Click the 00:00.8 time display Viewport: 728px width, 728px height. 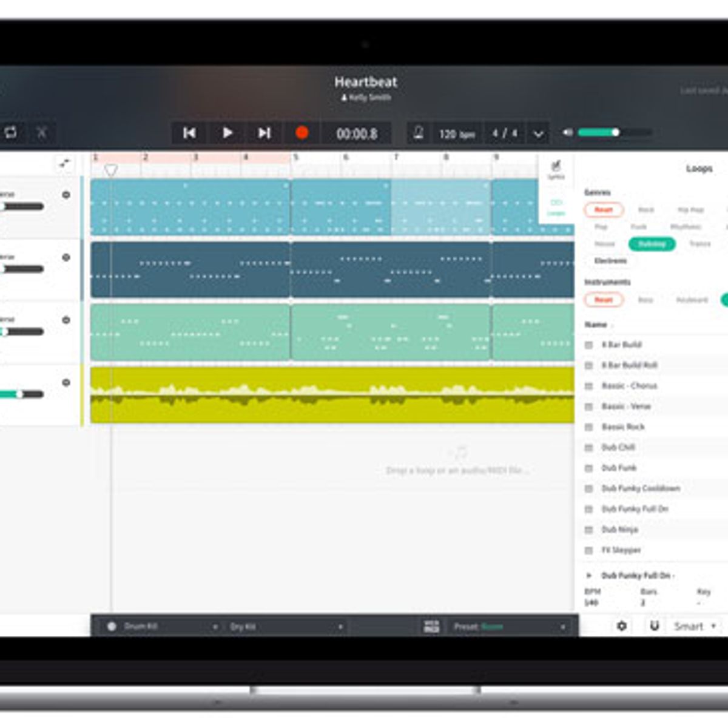click(357, 133)
